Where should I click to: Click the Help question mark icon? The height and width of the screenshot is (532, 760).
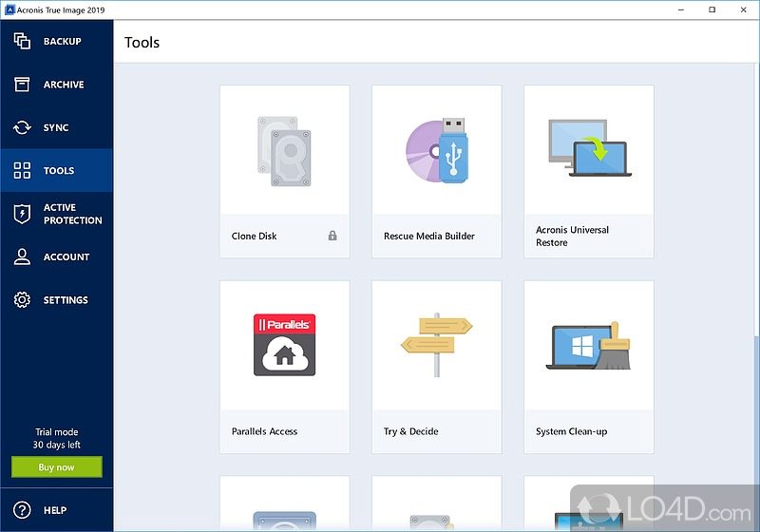22,510
